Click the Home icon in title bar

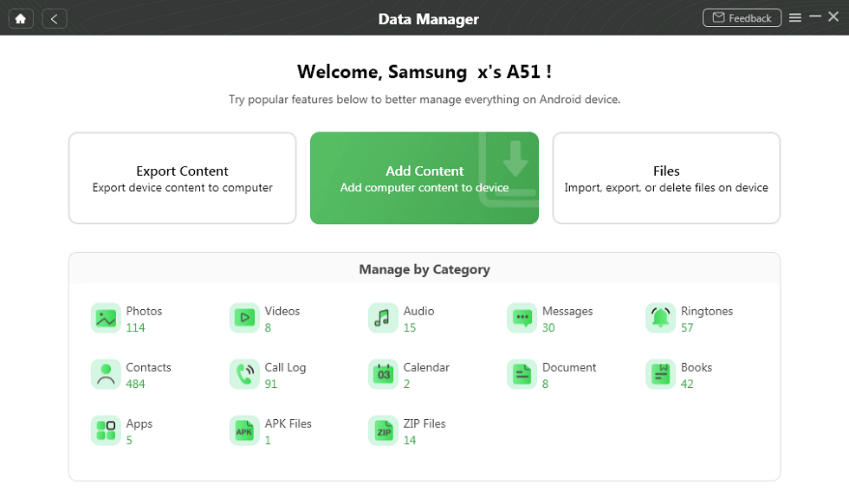[x=20, y=18]
